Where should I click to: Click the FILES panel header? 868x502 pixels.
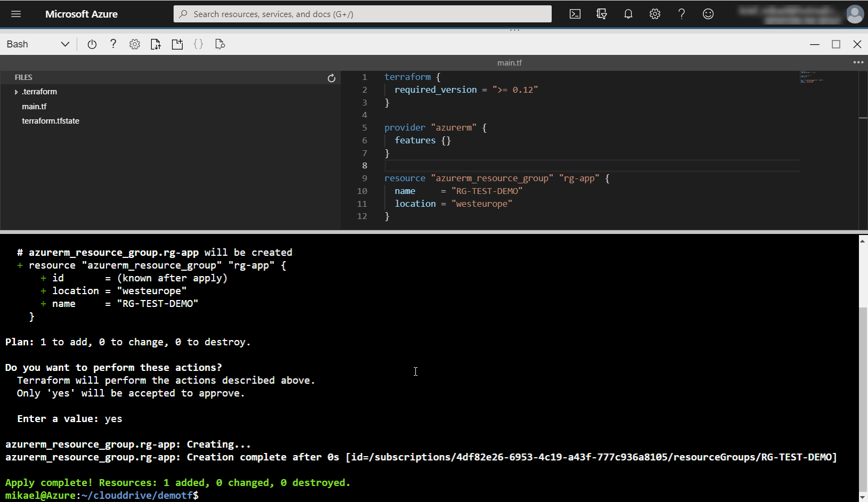(23, 77)
